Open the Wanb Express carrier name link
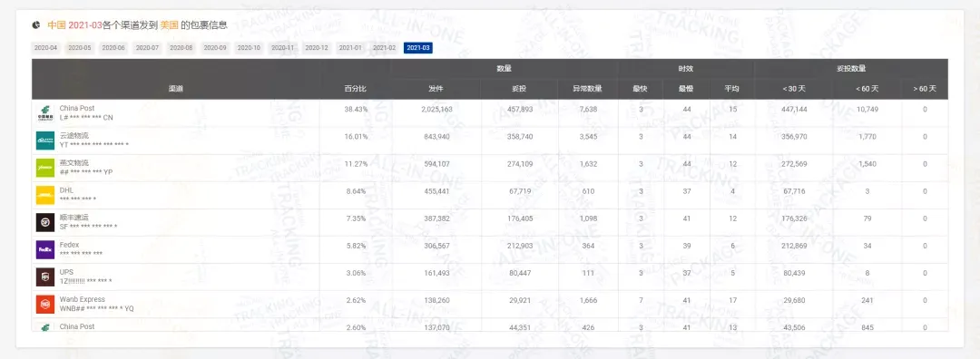 click(x=83, y=300)
